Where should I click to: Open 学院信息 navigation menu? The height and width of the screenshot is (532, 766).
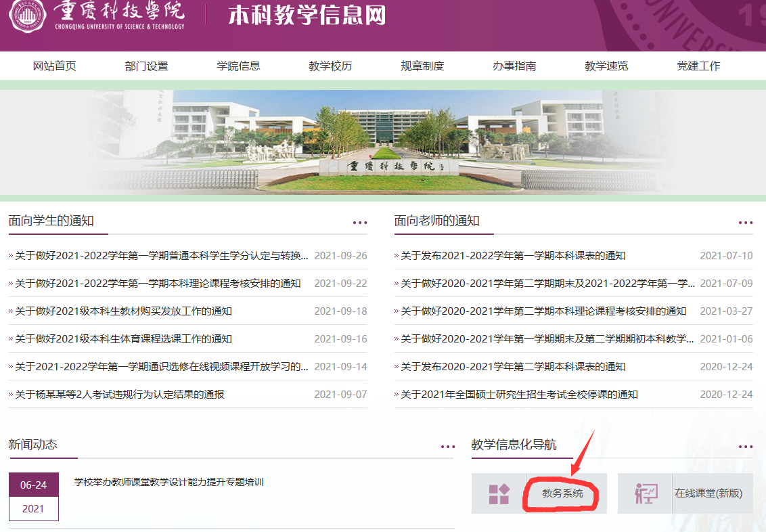click(x=238, y=66)
